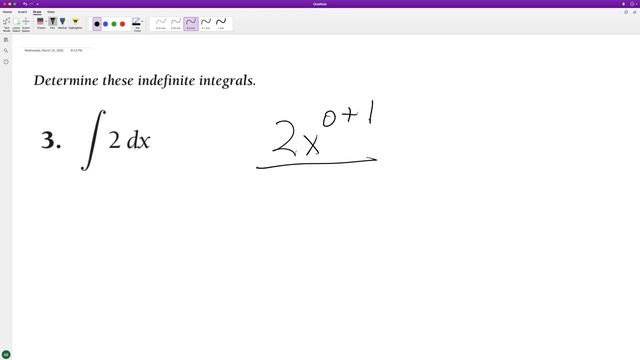
Task: Pick the blue ink color
Action: click(105, 24)
